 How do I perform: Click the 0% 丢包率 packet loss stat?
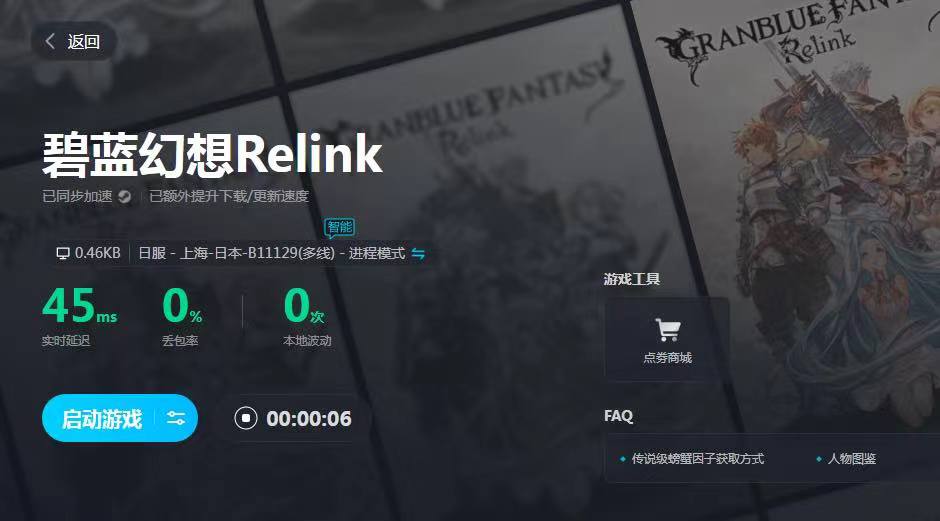point(182,317)
